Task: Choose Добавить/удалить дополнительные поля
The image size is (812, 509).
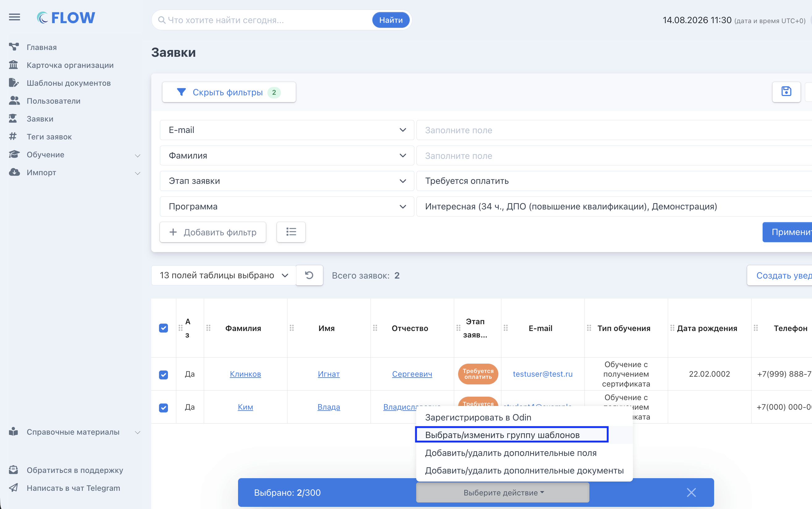Action: click(511, 453)
